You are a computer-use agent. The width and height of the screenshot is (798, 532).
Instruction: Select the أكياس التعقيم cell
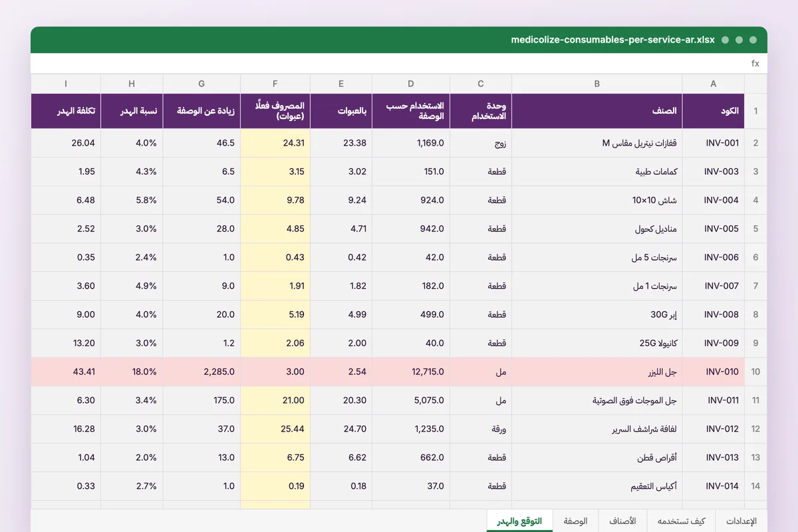[x=597, y=486]
